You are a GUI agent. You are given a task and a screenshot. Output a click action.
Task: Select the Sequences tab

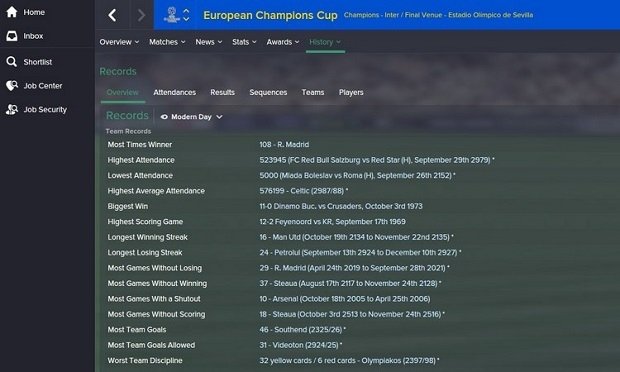click(268, 93)
